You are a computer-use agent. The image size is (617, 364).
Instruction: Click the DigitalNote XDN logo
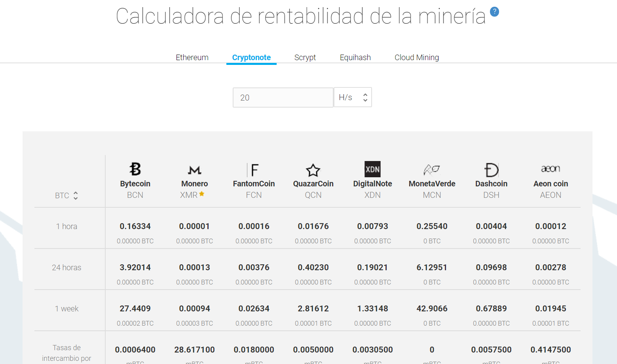372,169
